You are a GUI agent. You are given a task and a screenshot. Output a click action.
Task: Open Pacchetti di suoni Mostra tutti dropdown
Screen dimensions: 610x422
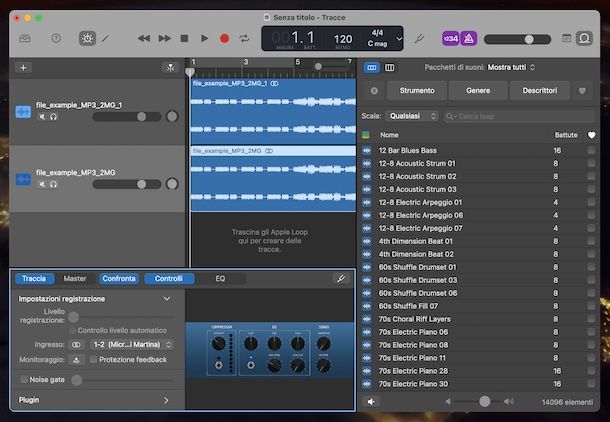[511, 67]
